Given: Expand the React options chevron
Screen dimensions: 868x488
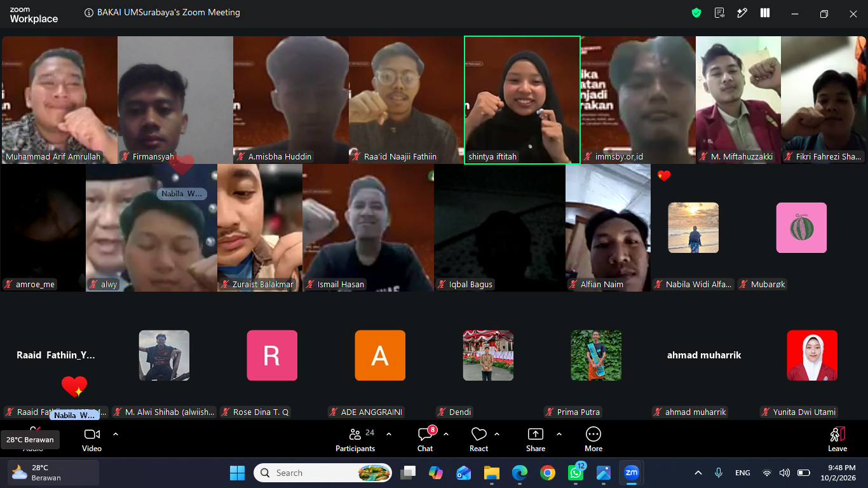Looking at the screenshot, I should (497, 434).
